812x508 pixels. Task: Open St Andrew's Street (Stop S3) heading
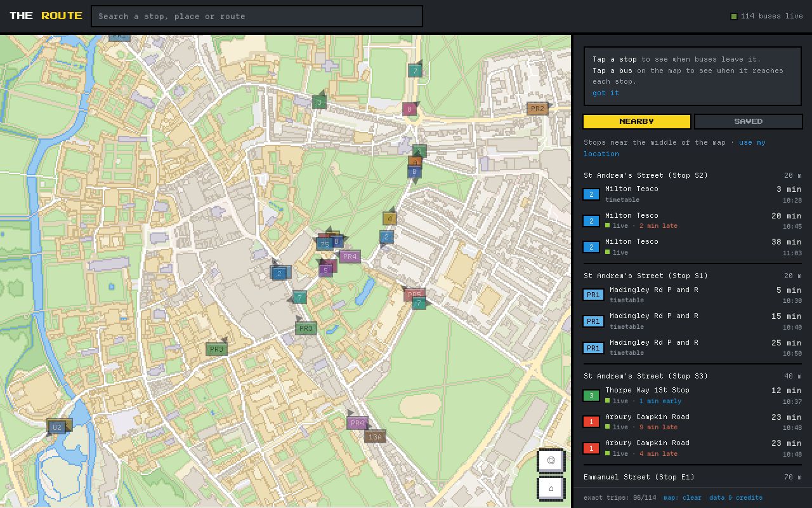[646, 376]
